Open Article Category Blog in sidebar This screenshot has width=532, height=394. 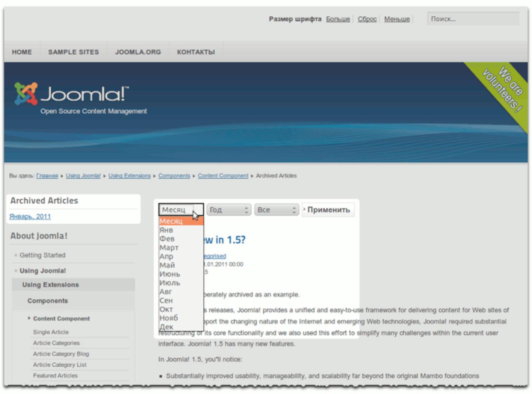click(x=61, y=354)
